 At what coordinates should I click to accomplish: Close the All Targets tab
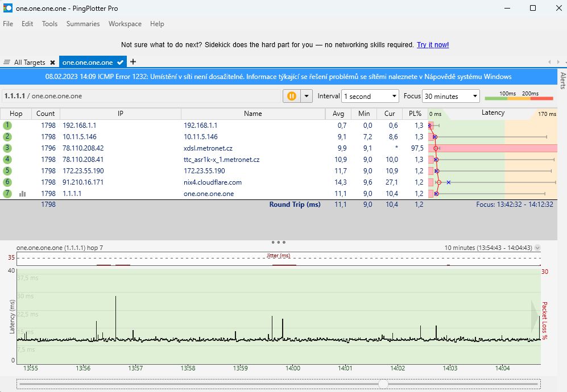52,62
